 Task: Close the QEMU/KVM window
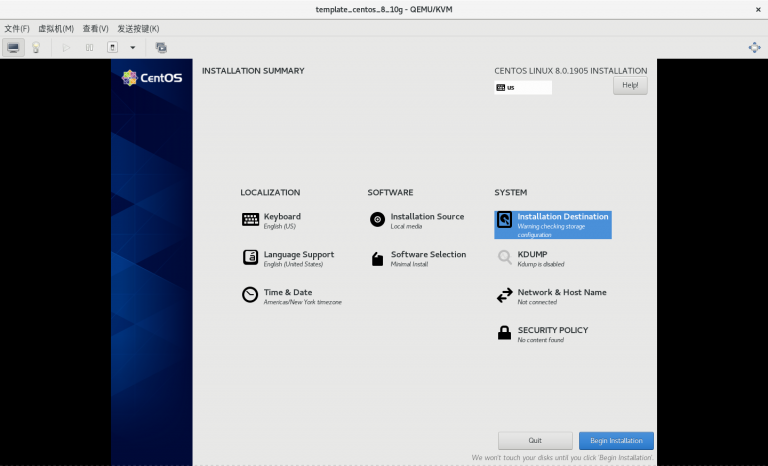coord(758,9)
